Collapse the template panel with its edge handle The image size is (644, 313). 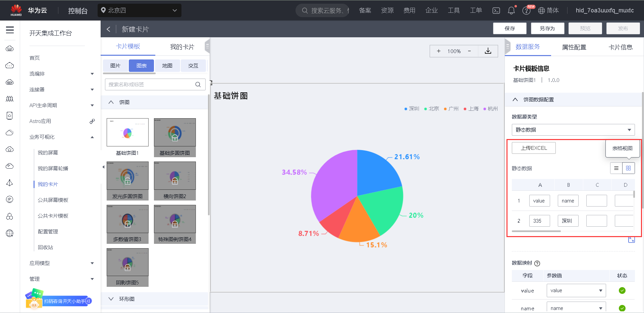(207, 46)
